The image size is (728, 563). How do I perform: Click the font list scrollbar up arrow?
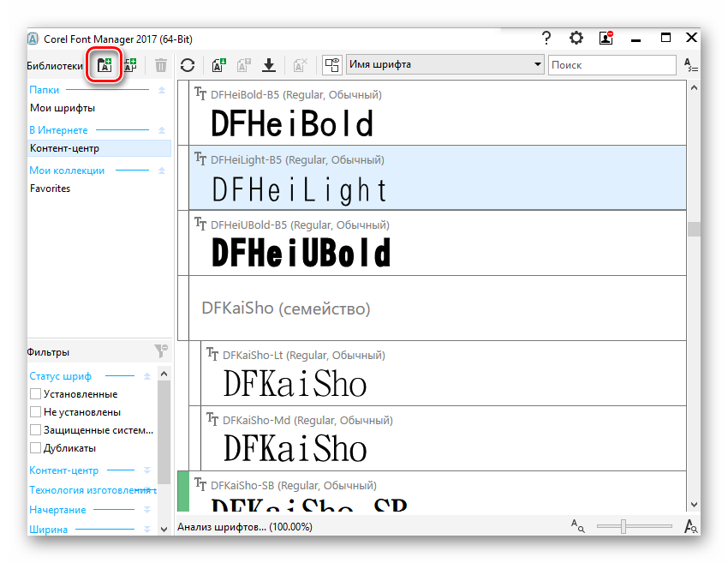tap(694, 87)
